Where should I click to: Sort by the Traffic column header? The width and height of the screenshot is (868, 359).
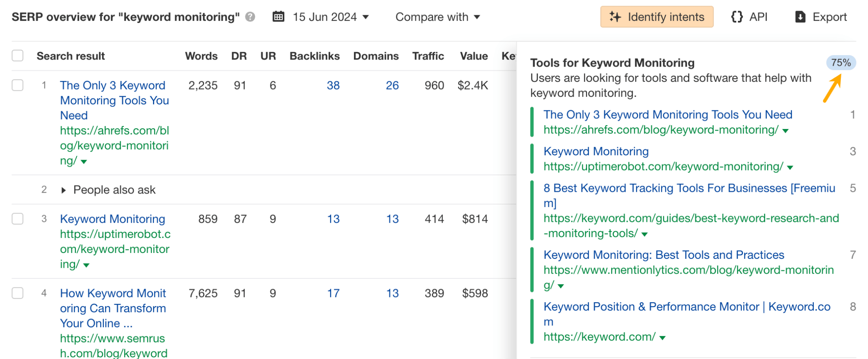428,56
